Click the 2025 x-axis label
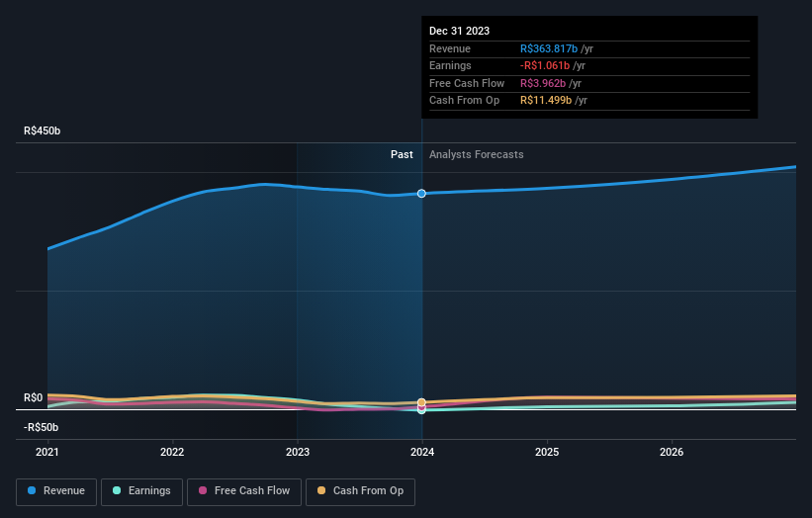Image resolution: width=812 pixels, height=518 pixels. [547, 453]
